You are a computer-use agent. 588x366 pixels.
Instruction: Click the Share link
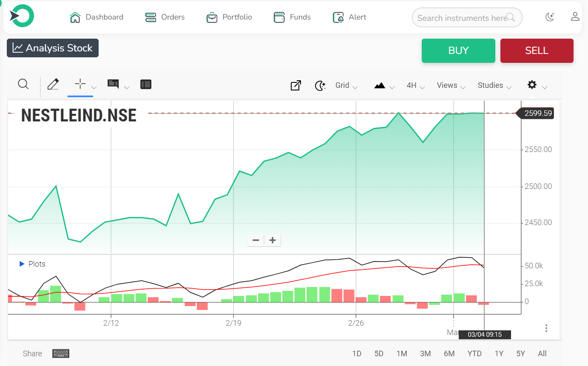click(32, 353)
